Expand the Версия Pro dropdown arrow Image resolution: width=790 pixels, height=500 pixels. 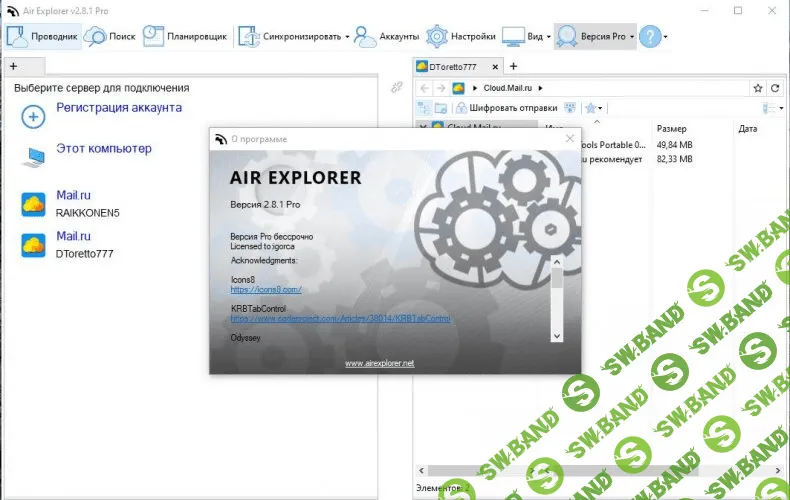click(x=632, y=37)
